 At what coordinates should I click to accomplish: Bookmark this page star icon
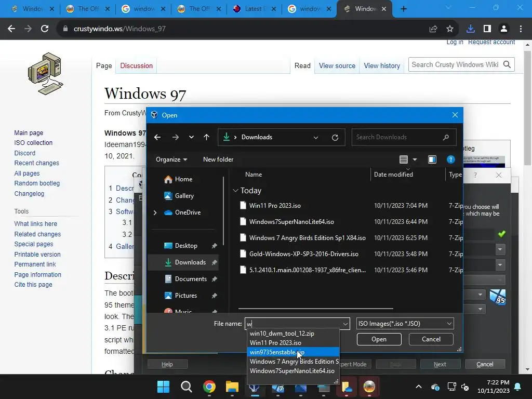(x=449, y=29)
